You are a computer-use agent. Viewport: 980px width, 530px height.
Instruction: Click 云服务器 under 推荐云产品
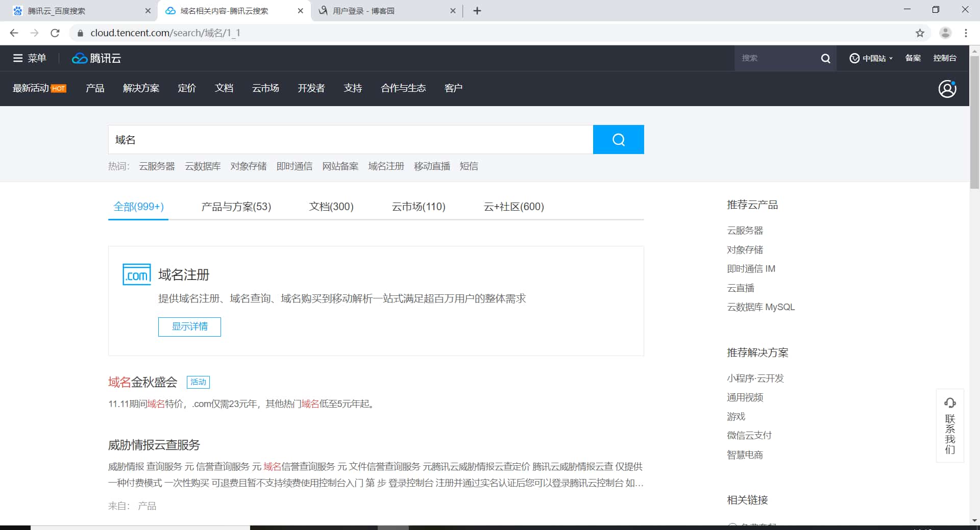(x=745, y=230)
